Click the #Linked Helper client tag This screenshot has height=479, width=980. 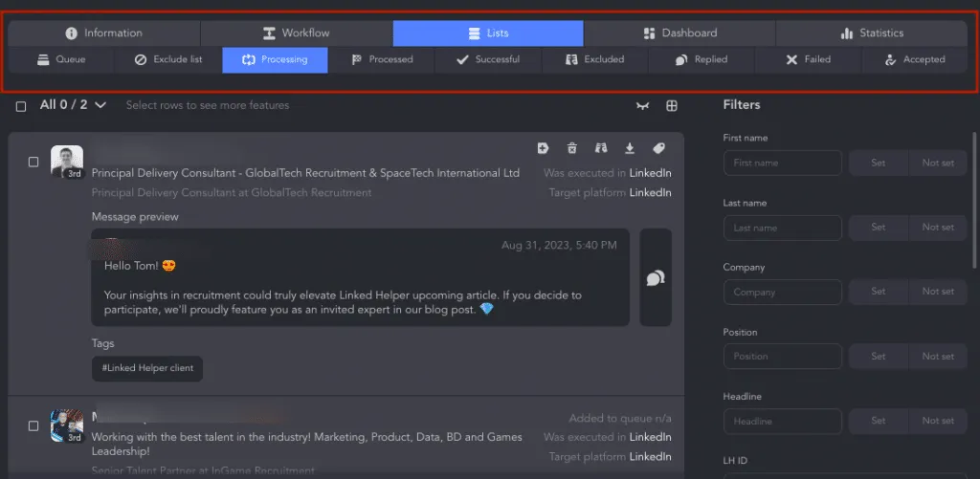click(147, 368)
